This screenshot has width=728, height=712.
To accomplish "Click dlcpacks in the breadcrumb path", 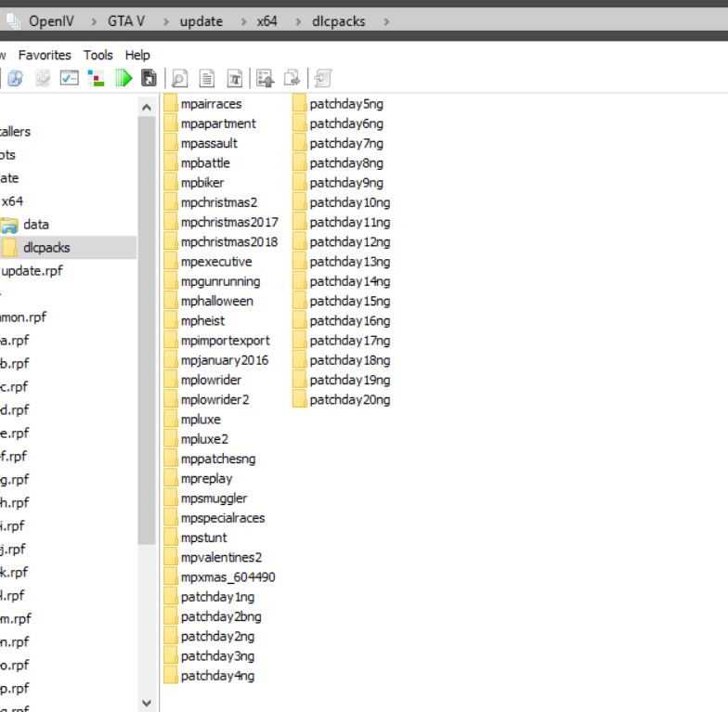I will pos(338,21).
